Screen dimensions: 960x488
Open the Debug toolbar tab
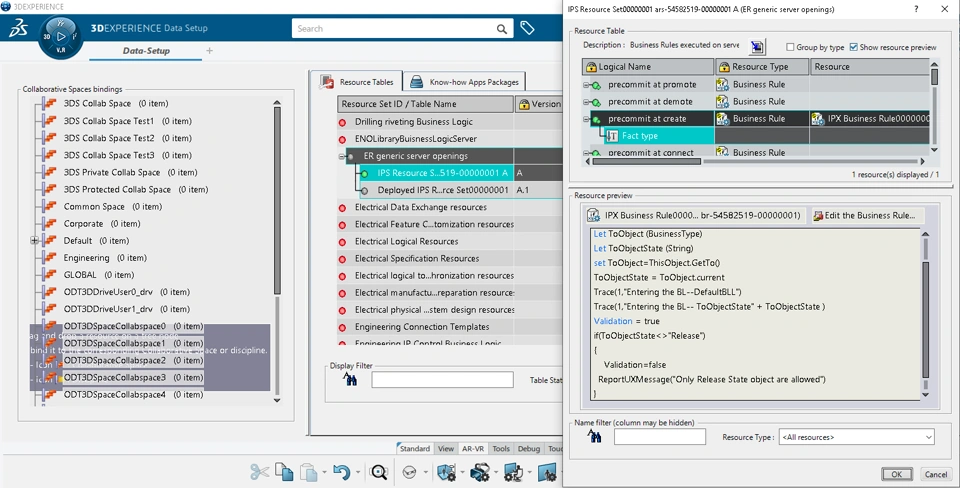(529, 449)
